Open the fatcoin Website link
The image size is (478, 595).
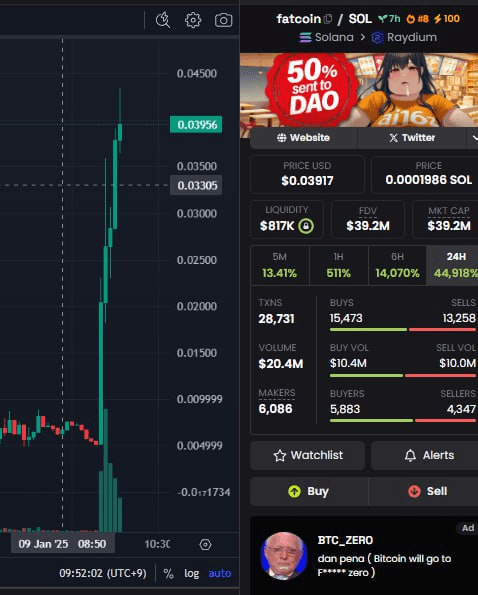pos(303,138)
